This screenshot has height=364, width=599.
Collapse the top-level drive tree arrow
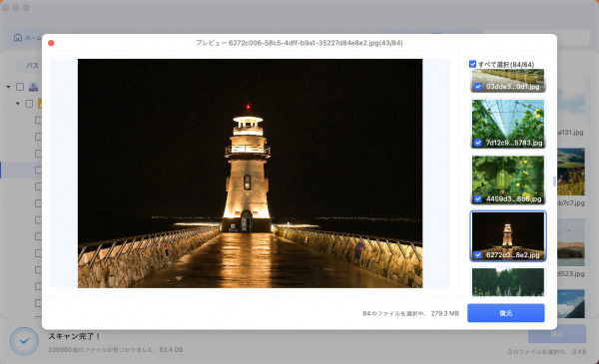[x=8, y=87]
